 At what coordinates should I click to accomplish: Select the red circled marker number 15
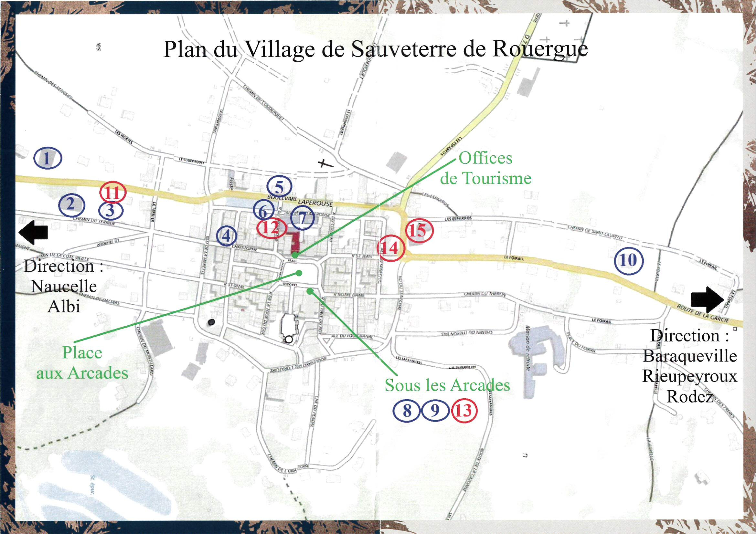(419, 231)
